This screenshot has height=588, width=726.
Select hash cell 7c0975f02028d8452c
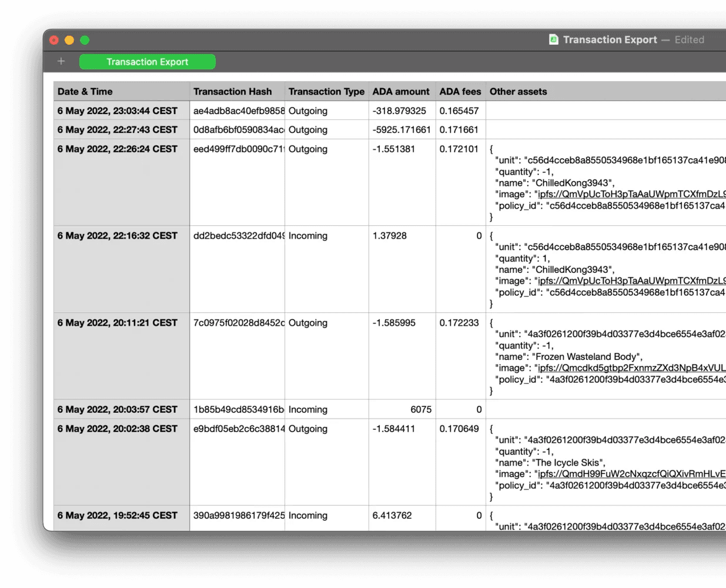237,356
